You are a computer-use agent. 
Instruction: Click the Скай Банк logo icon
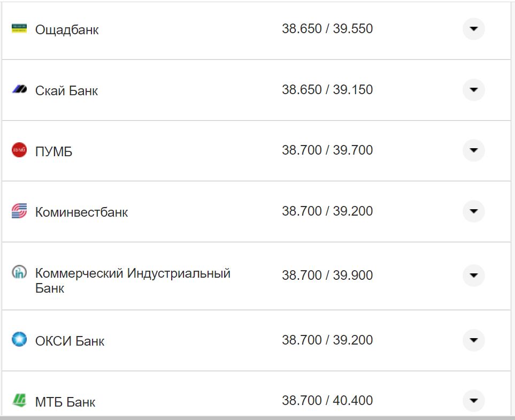(x=19, y=90)
